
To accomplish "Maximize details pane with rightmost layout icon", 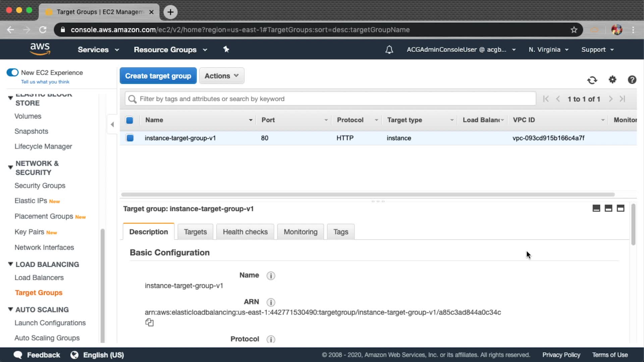I will click(621, 208).
